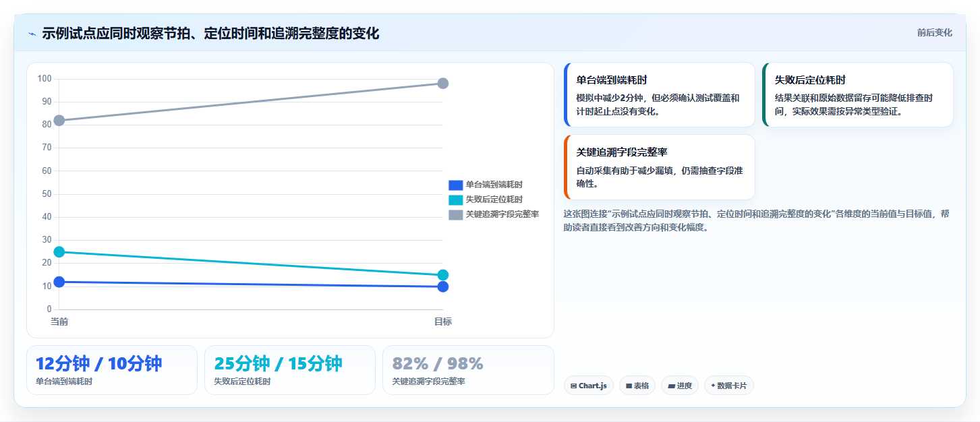Click the blue data point at 当前 (12)
The height and width of the screenshot is (422, 980).
coord(59,282)
